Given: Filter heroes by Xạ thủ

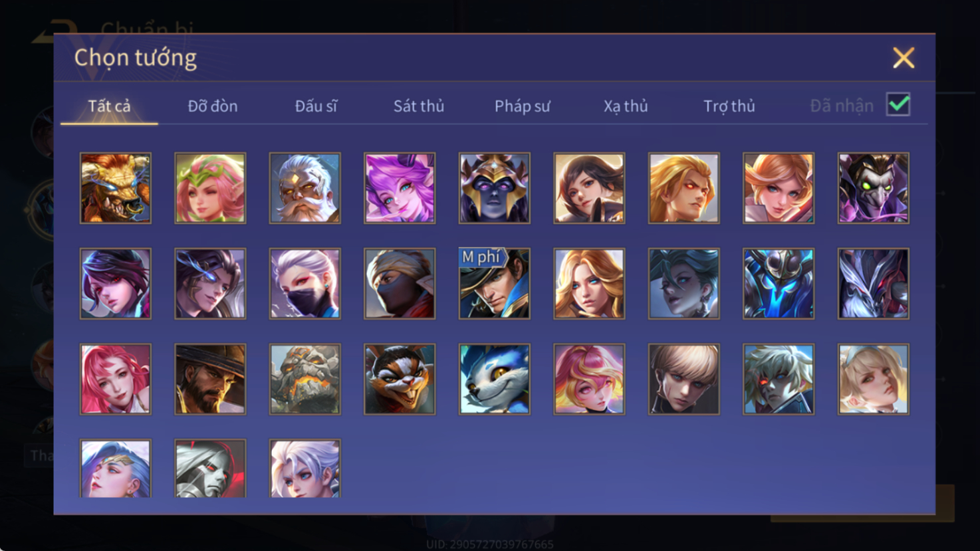Looking at the screenshot, I should [x=626, y=106].
